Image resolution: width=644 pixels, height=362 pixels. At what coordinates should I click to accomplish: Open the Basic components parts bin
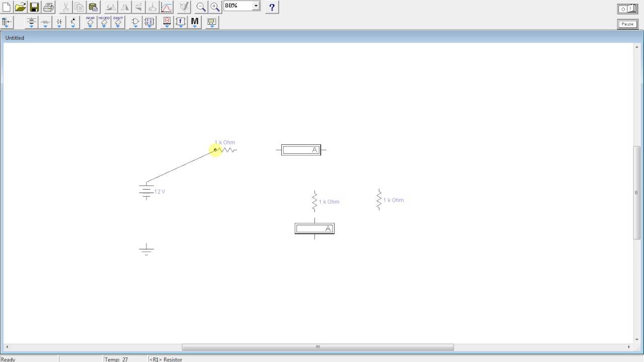45,22
